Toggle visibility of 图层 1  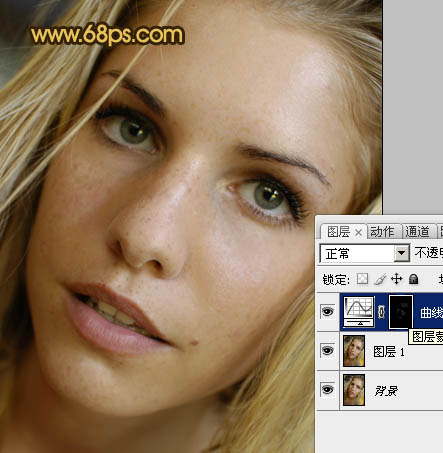tap(328, 351)
